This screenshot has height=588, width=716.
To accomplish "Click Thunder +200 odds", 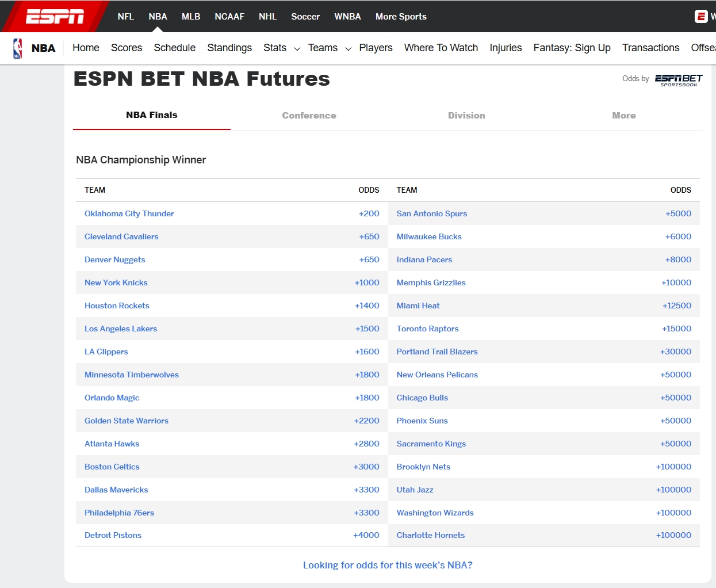I will tap(369, 213).
